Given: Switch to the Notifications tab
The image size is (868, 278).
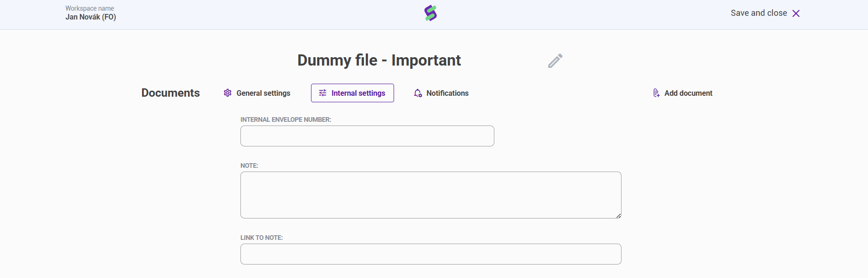Looking at the screenshot, I should [447, 93].
